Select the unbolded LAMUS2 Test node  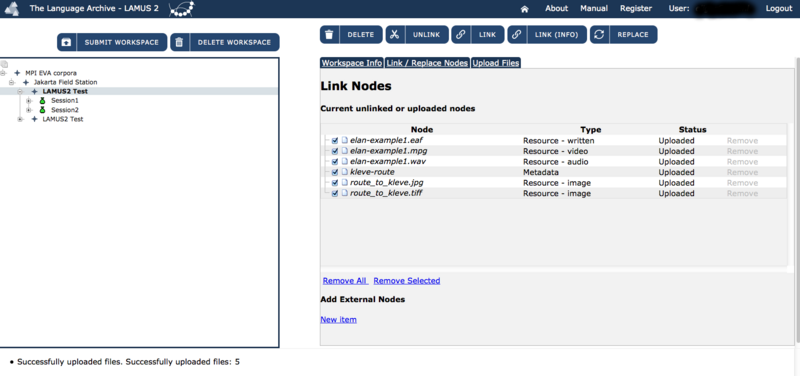(x=63, y=119)
